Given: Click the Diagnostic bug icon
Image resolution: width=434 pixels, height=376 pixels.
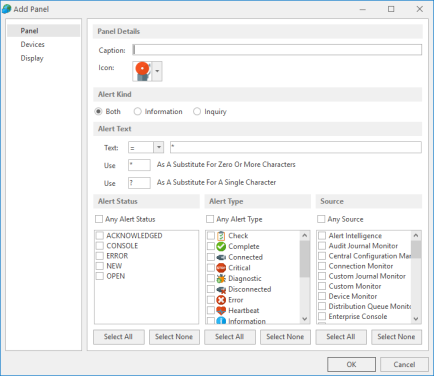Looking at the screenshot, I should (221, 279).
